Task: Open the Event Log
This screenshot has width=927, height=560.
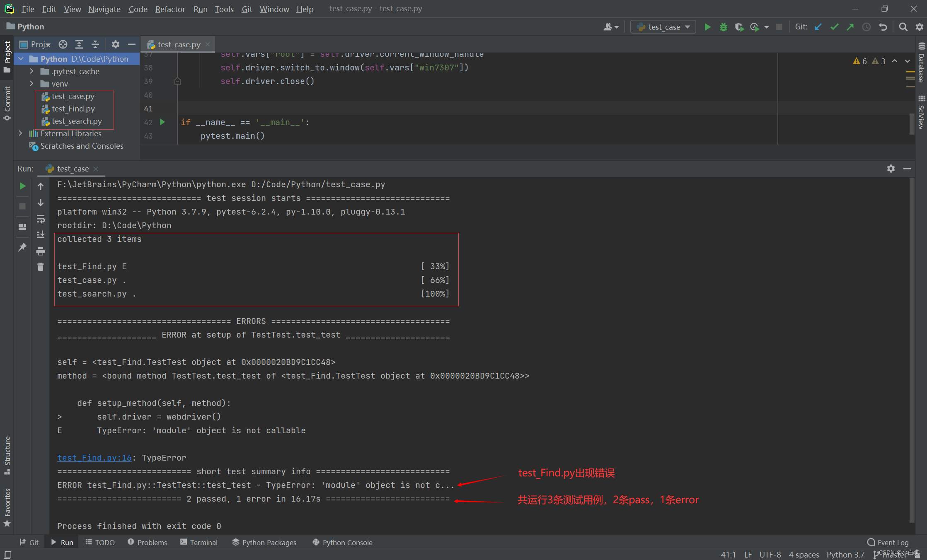Action: coord(888,542)
